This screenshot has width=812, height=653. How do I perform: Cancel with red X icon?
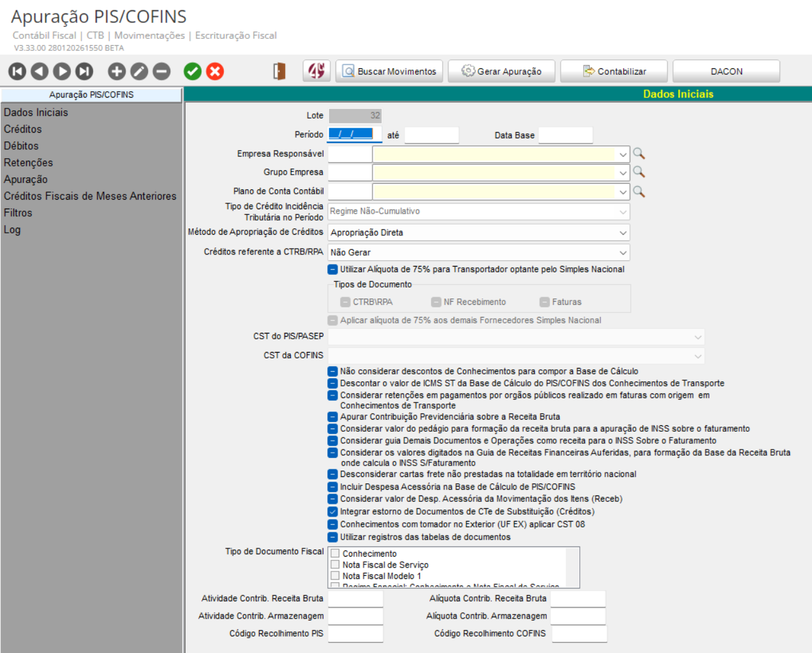(x=216, y=71)
